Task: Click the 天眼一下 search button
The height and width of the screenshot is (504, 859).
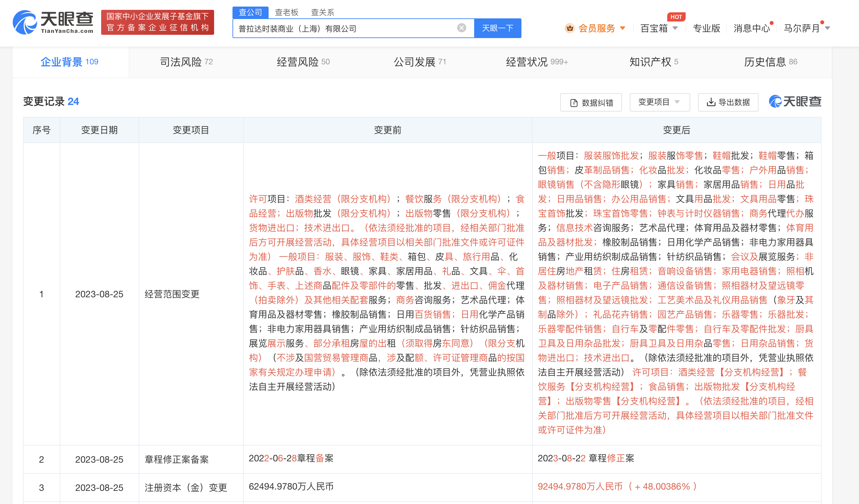Action: click(498, 28)
